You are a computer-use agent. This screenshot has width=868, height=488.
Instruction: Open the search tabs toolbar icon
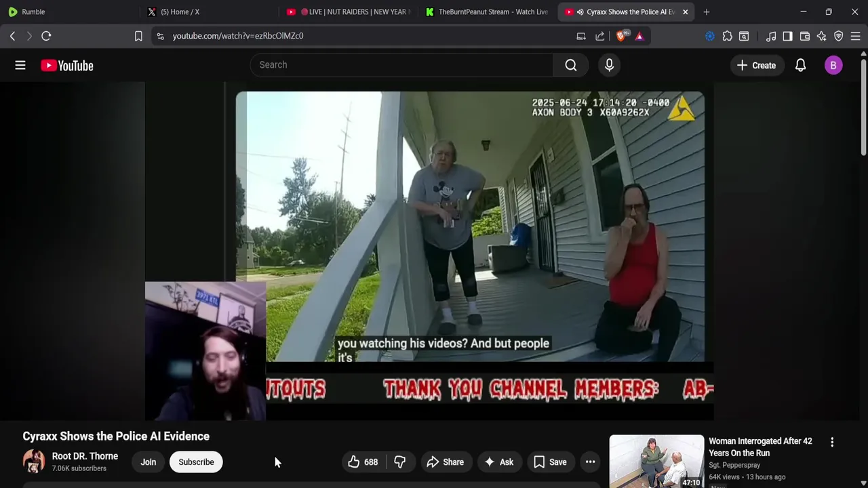tap(744, 36)
